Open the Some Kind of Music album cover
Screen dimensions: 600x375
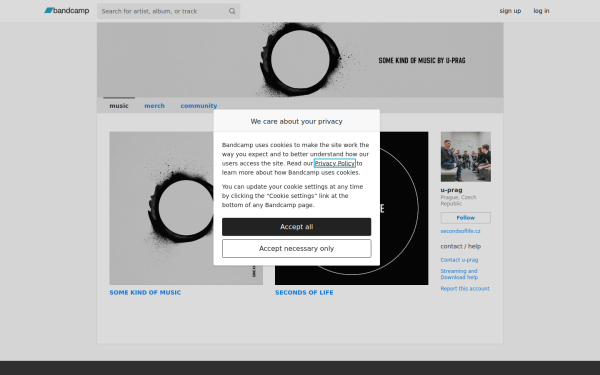(x=186, y=208)
